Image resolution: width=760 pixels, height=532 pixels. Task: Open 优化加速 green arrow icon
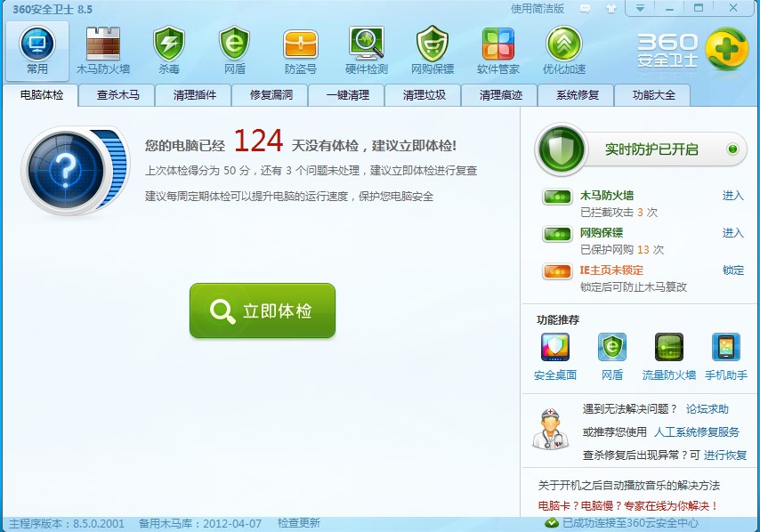(564, 44)
